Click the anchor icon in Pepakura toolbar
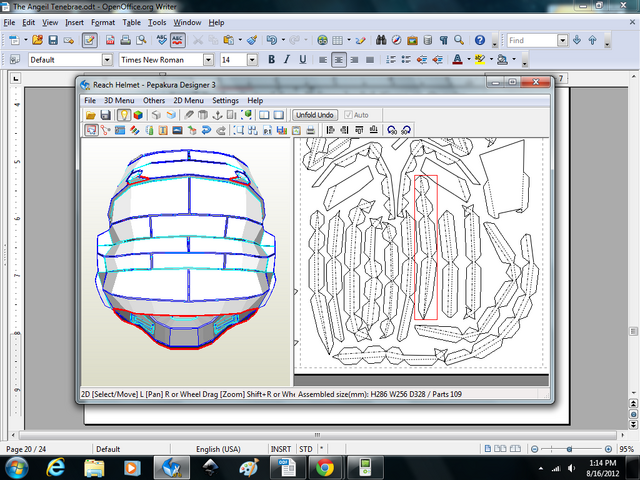Image resolution: width=640 pixels, height=480 pixels. point(217,115)
